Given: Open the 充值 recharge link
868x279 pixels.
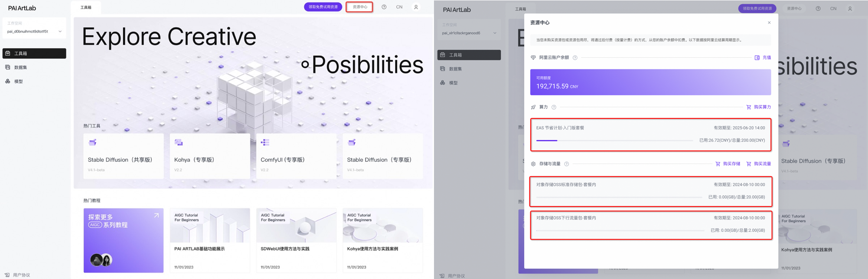Looking at the screenshot, I should pyautogui.click(x=763, y=58).
